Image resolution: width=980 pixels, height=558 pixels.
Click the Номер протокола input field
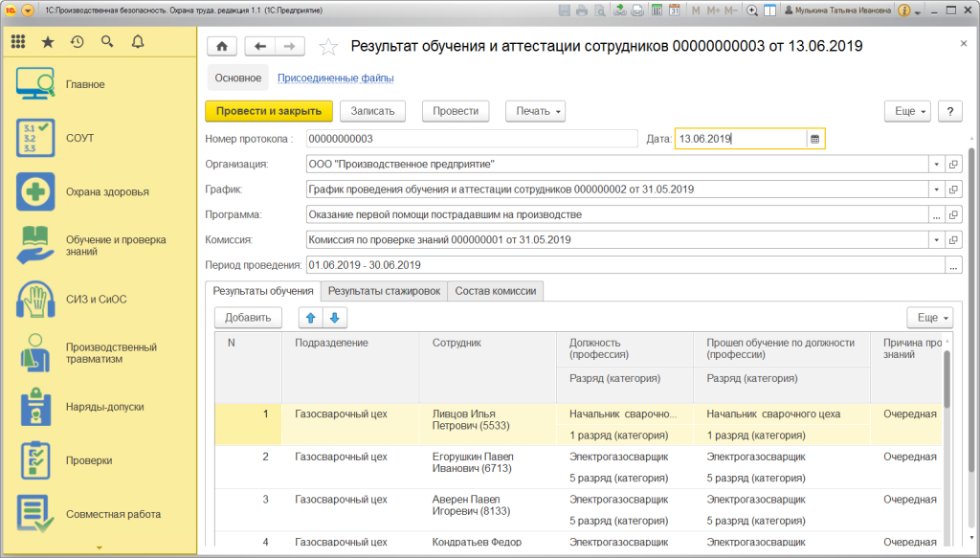click(471, 139)
